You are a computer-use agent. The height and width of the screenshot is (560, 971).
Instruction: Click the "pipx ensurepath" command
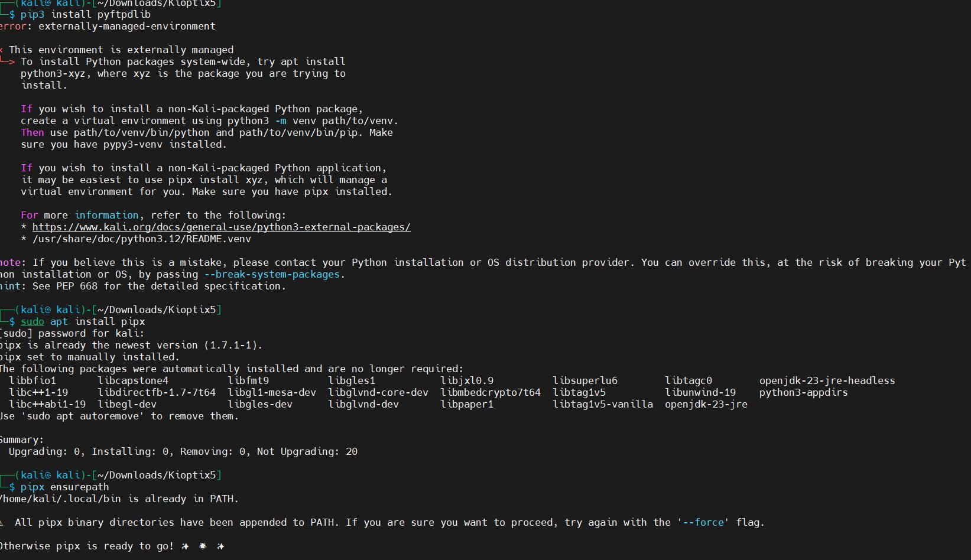tap(65, 487)
